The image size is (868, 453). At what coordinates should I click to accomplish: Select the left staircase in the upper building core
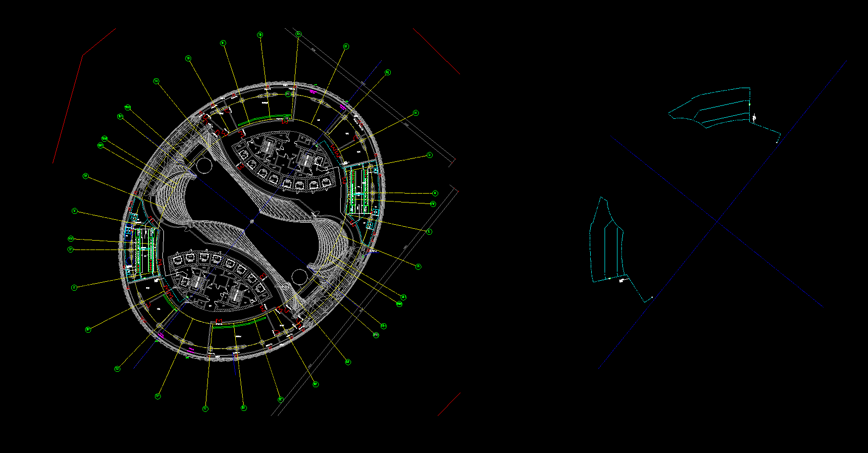click(267, 147)
